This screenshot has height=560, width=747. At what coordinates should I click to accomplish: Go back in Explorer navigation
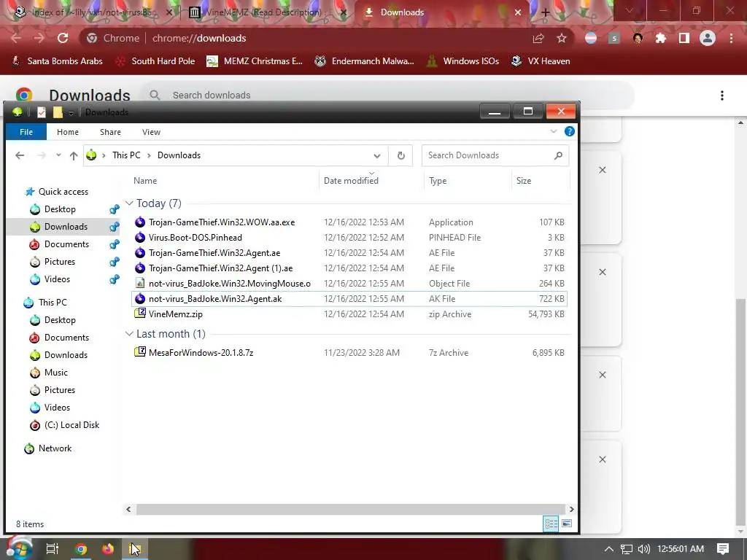tap(20, 155)
